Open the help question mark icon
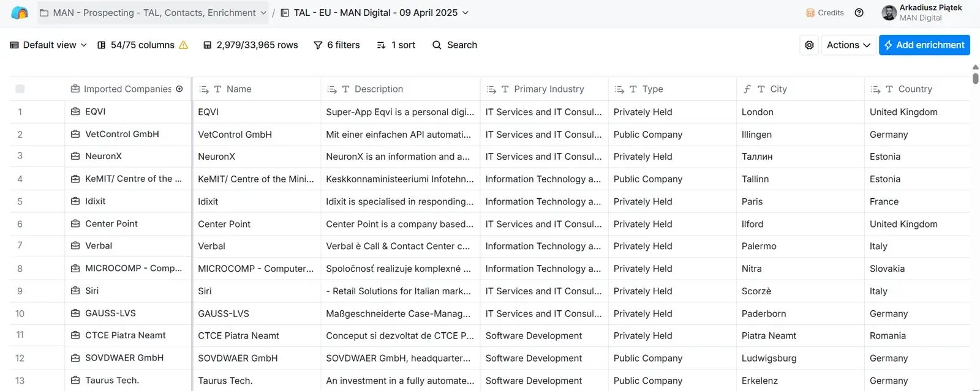Screen dimensions: 980x391 click(859, 13)
